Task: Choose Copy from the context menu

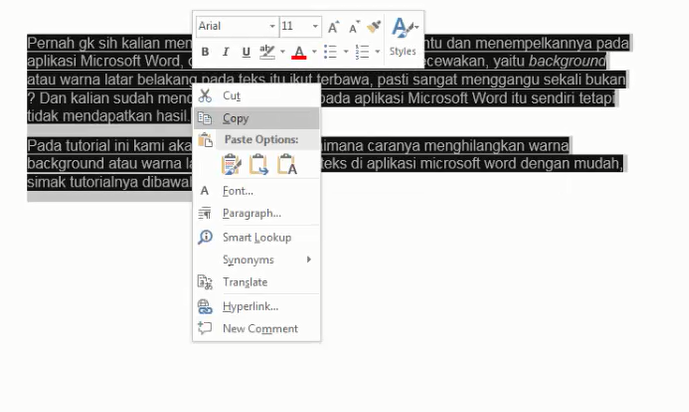Action: [x=257, y=118]
